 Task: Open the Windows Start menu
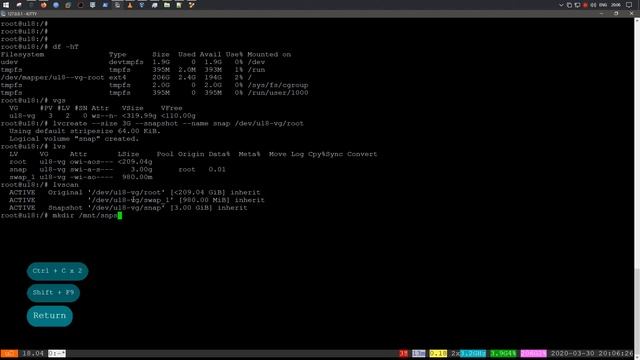pyautogui.click(x=6, y=5)
